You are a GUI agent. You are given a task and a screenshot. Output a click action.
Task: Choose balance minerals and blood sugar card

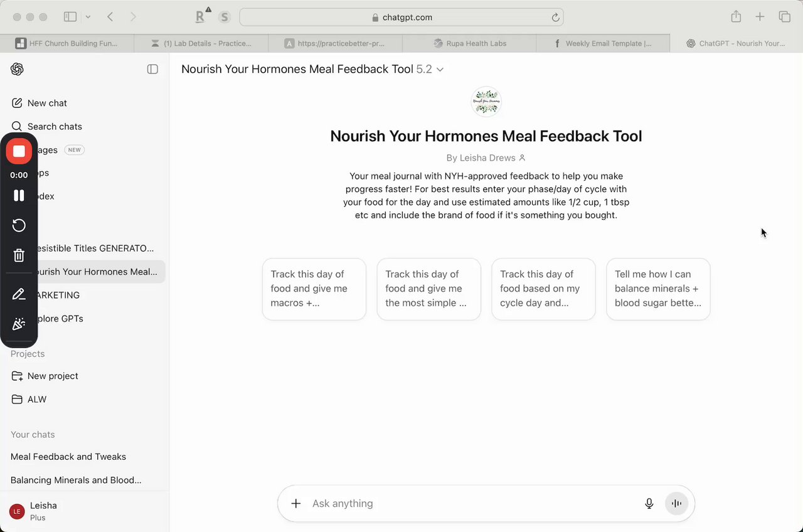[x=658, y=289]
